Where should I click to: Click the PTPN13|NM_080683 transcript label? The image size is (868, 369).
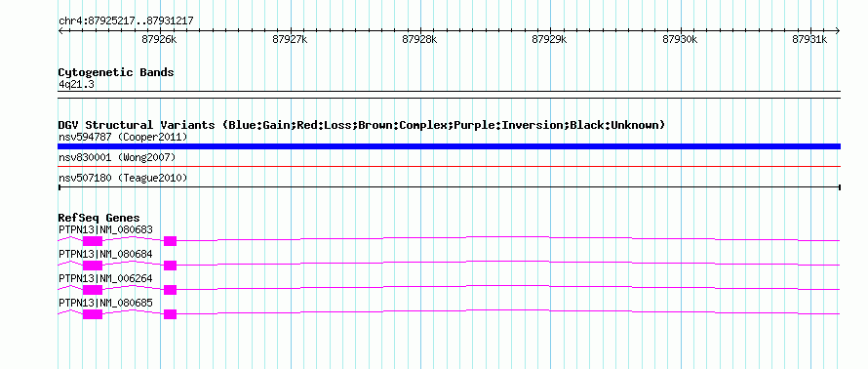point(105,229)
